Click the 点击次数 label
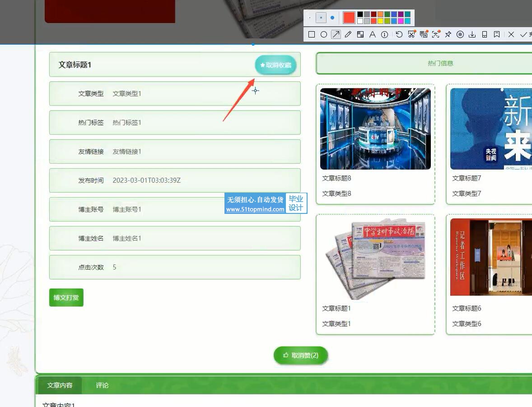The height and width of the screenshot is (407, 532). point(91,267)
